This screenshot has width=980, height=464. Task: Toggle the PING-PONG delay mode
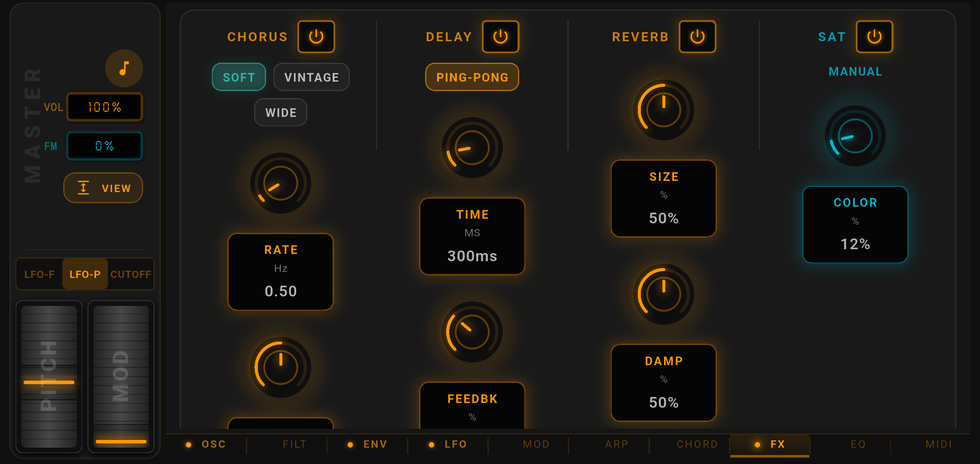click(x=472, y=77)
